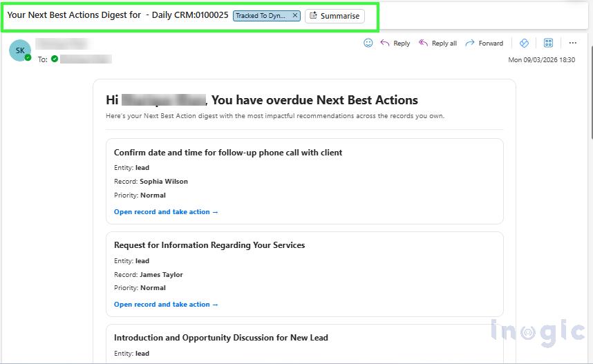Select the record name James Taylor
The height and width of the screenshot is (364, 593).
point(161,274)
